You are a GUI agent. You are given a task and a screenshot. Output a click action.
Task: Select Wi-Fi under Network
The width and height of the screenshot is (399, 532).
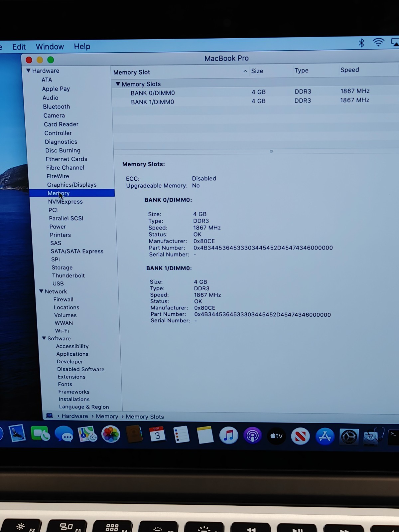click(x=62, y=331)
